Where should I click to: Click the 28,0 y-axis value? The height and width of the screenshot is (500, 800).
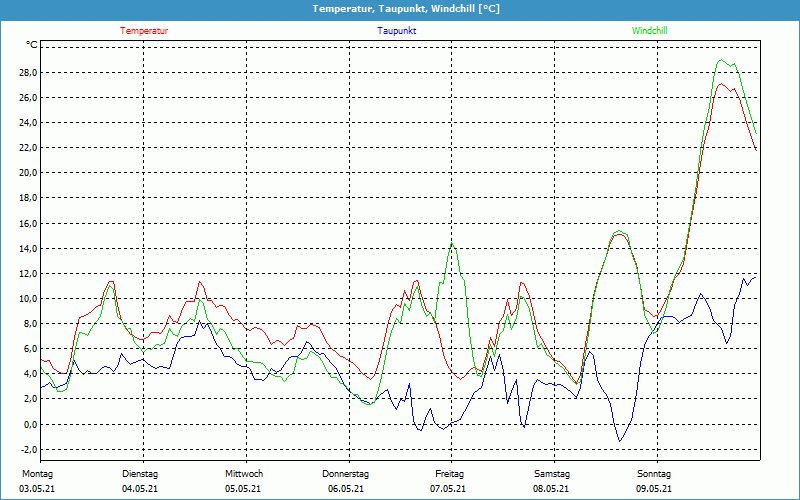(28, 72)
